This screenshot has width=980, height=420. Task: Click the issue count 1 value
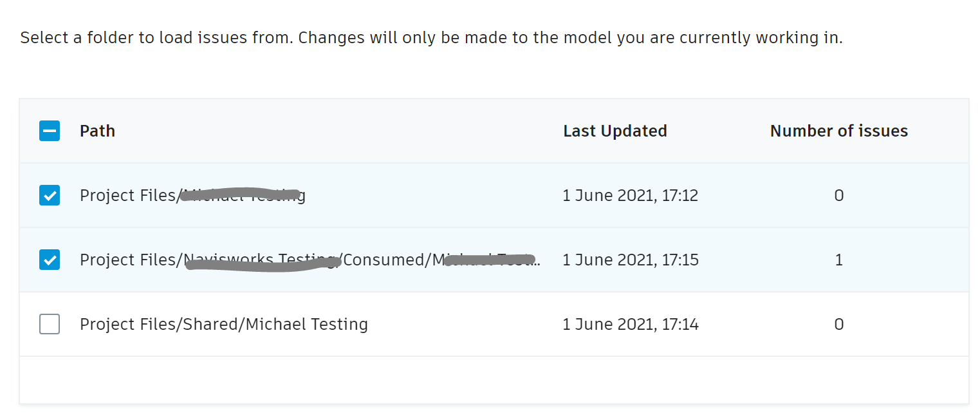838,260
